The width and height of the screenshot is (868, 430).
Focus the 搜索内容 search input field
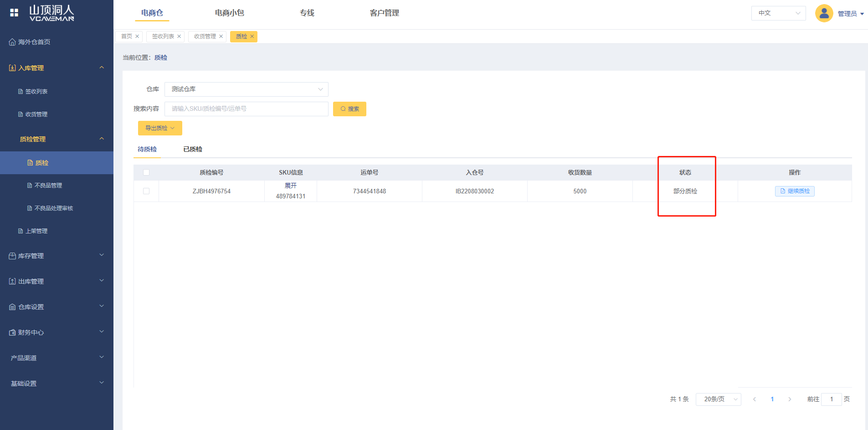(x=246, y=109)
